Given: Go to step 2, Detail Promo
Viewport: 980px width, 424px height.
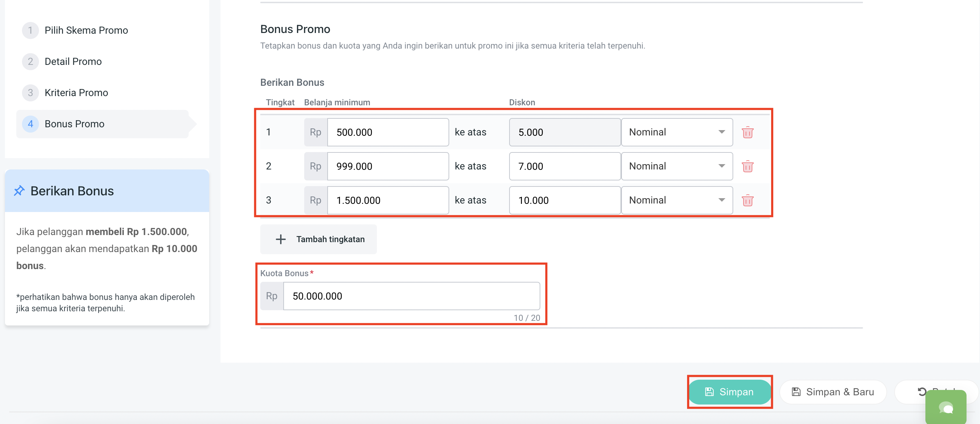Looking at the screenshot, I should point(73,62).
